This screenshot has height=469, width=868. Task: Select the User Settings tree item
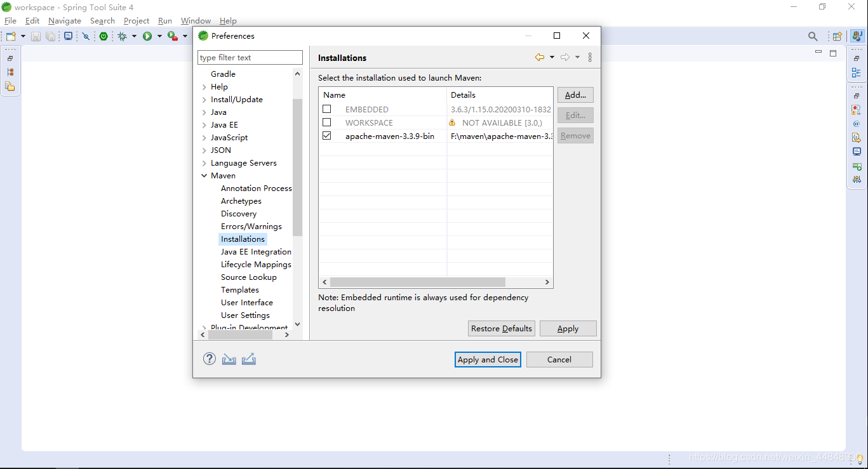[245, 315]
